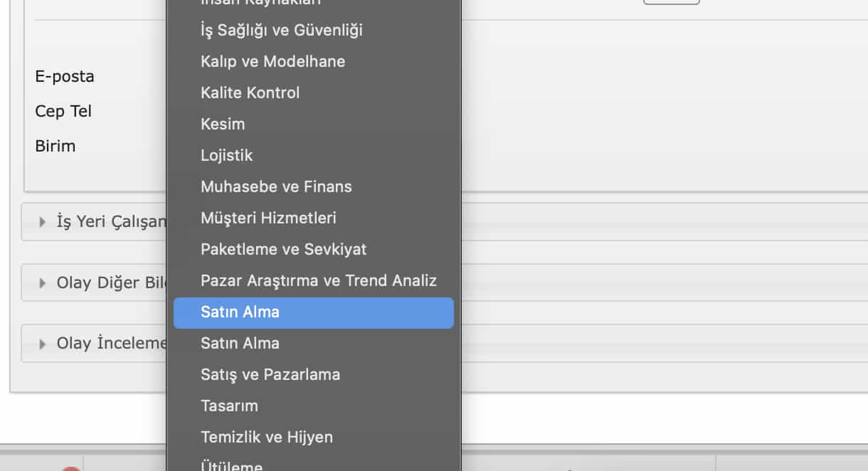Viewport: 868px width, 471px height.
Task: Select İş Sağlığı ve Güvenliği from list
Action: 281,31
